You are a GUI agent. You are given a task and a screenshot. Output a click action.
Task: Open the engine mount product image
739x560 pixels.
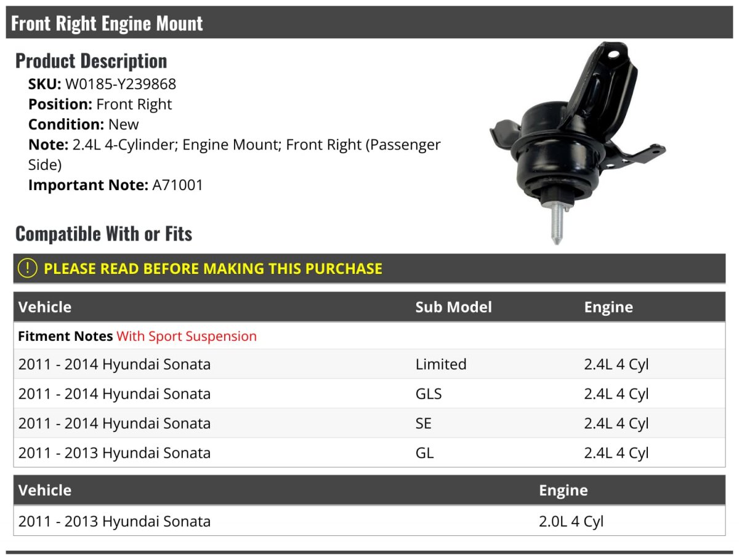tap(577, 143)
